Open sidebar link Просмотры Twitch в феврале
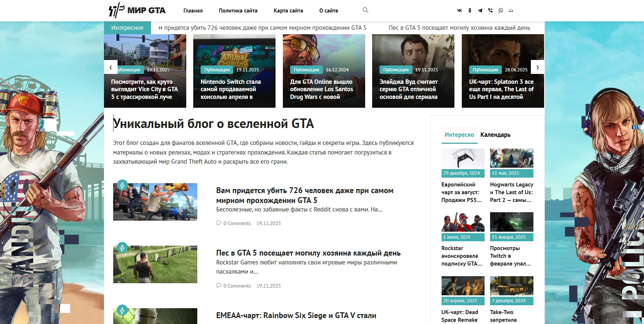 511,256
